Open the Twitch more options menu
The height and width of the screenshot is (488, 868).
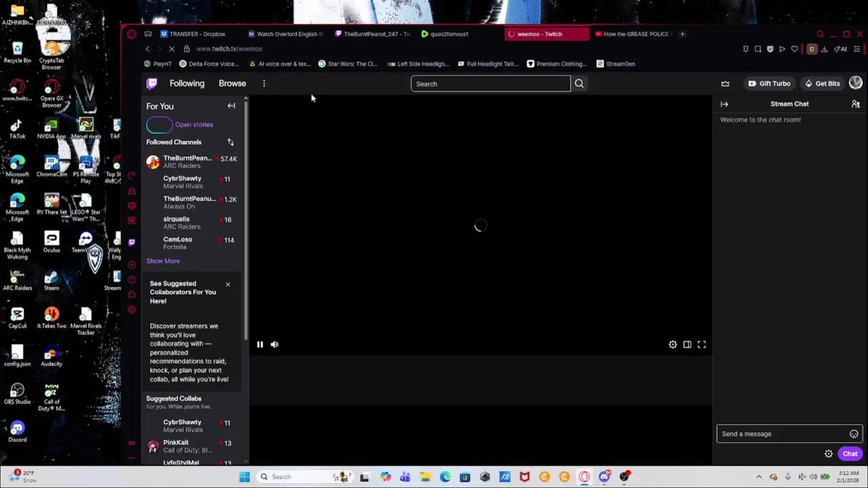click(264, 83)
